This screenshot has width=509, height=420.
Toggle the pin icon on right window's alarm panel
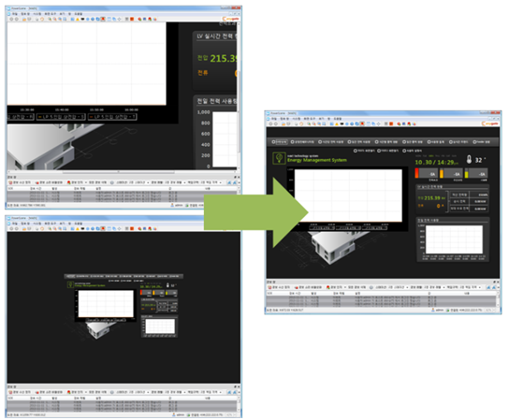click(x=494, y=282)
